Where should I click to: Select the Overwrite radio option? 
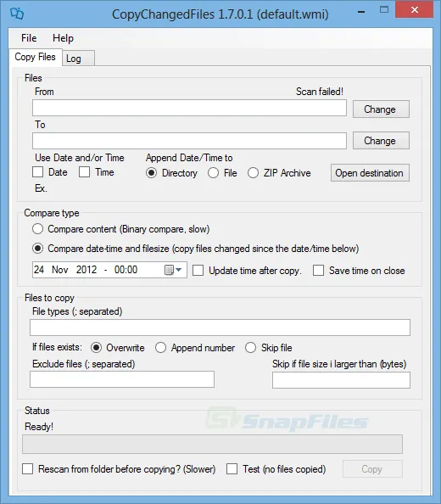[97, 348]
